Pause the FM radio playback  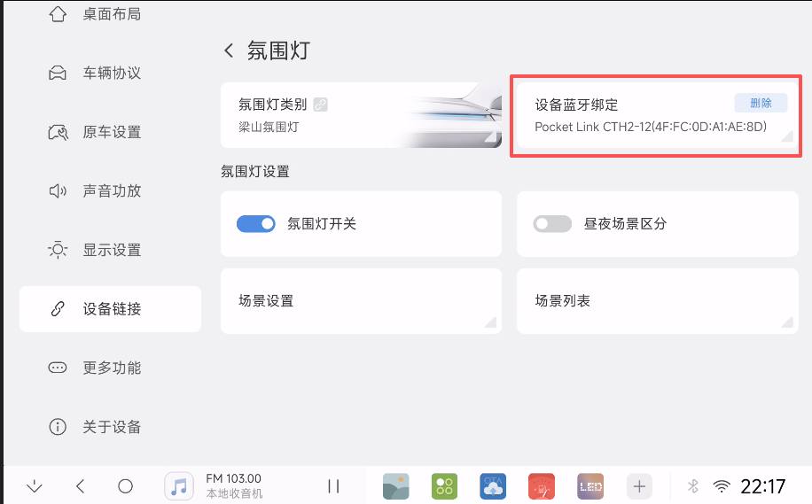tap(333, 486)
